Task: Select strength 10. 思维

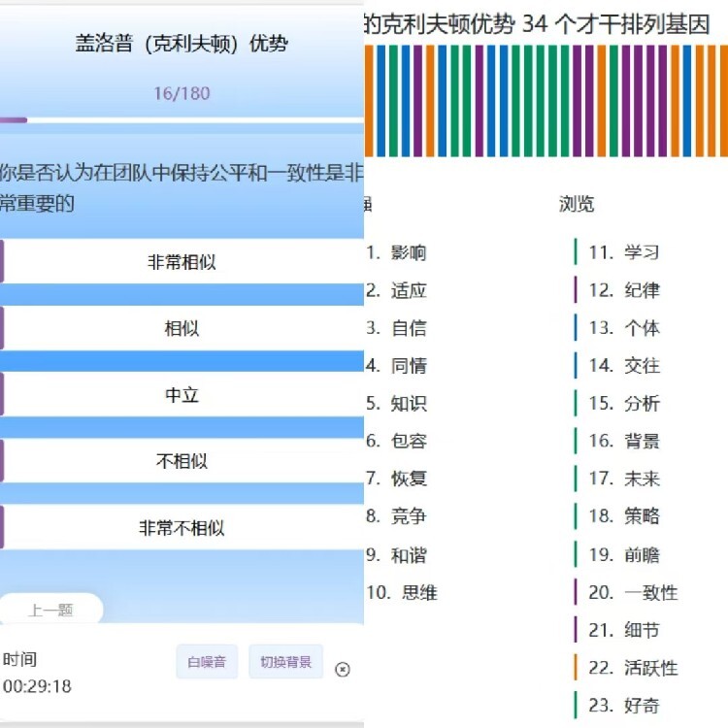Action: (x=402, y=592)
